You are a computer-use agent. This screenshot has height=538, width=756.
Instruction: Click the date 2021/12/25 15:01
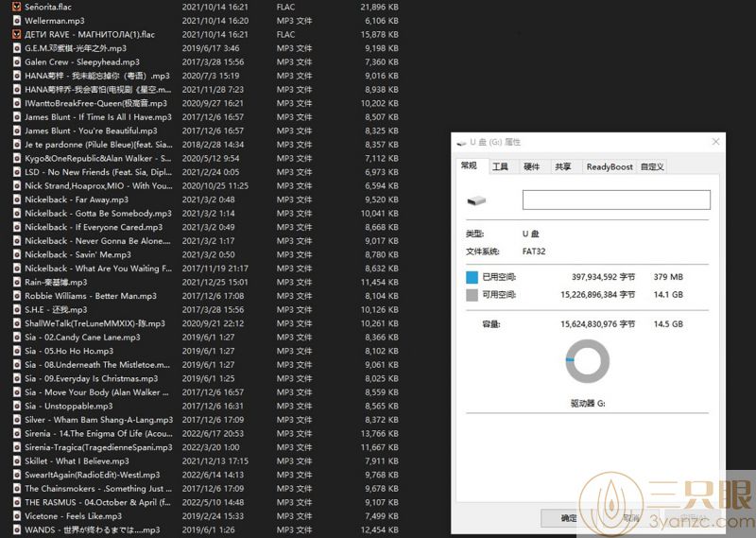tap(215, 282)
